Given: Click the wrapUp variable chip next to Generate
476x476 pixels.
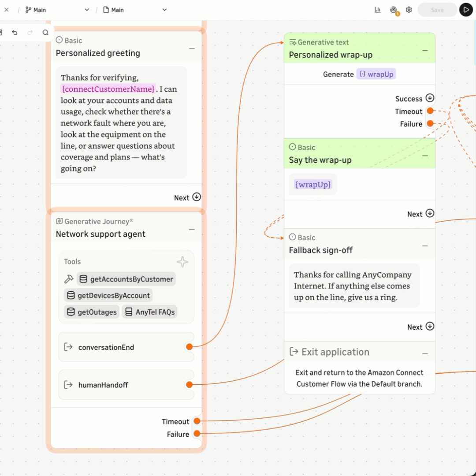Looking at the screenshot, I should point(376,74).
